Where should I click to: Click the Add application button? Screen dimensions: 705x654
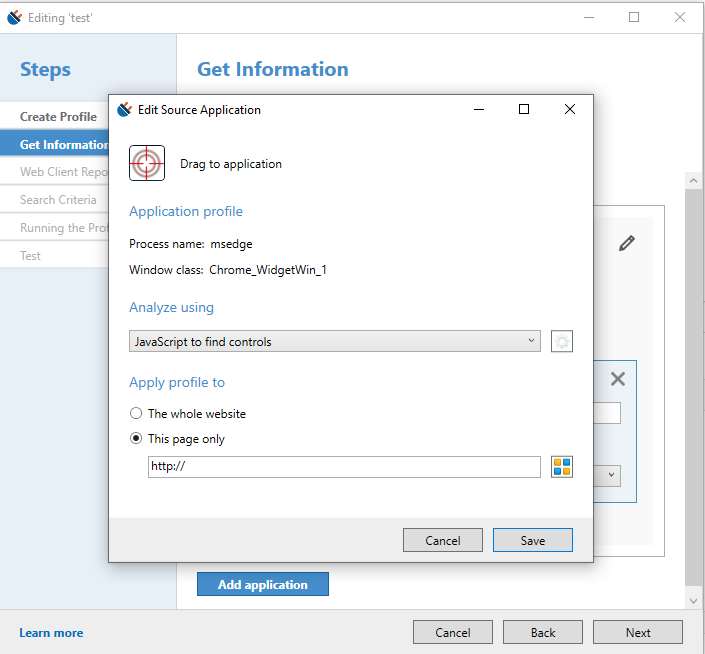[x=263, y=584]
